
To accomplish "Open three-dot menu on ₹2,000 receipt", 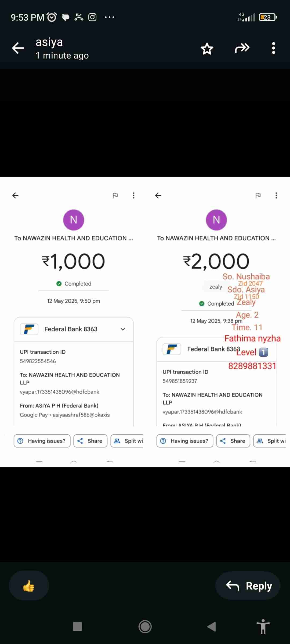I will coord(276,195).
